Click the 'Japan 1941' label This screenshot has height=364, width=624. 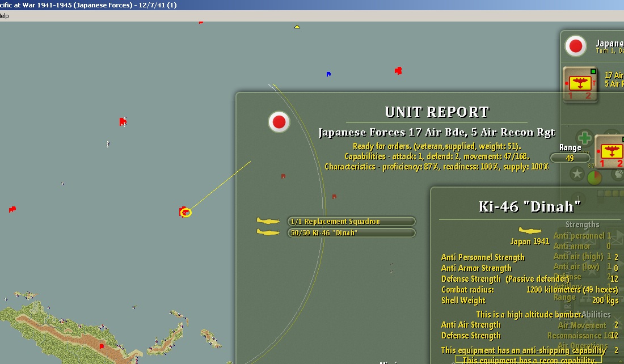pos(530,242)
